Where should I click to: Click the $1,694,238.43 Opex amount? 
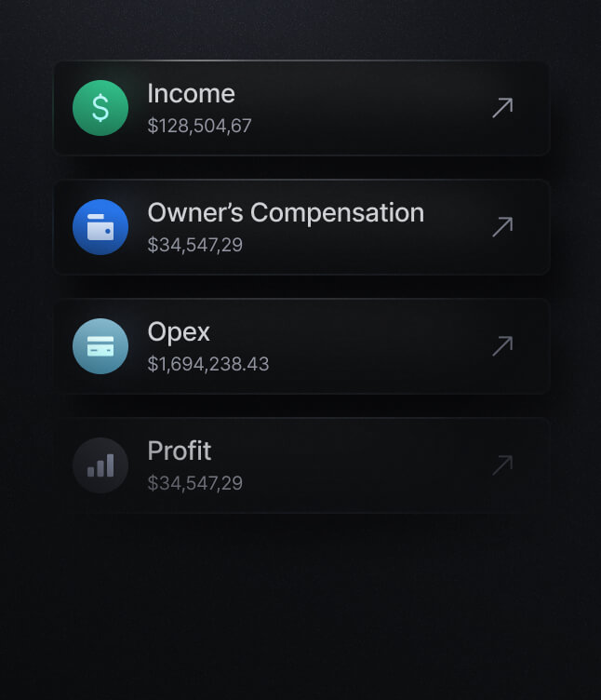coord(208,364)
